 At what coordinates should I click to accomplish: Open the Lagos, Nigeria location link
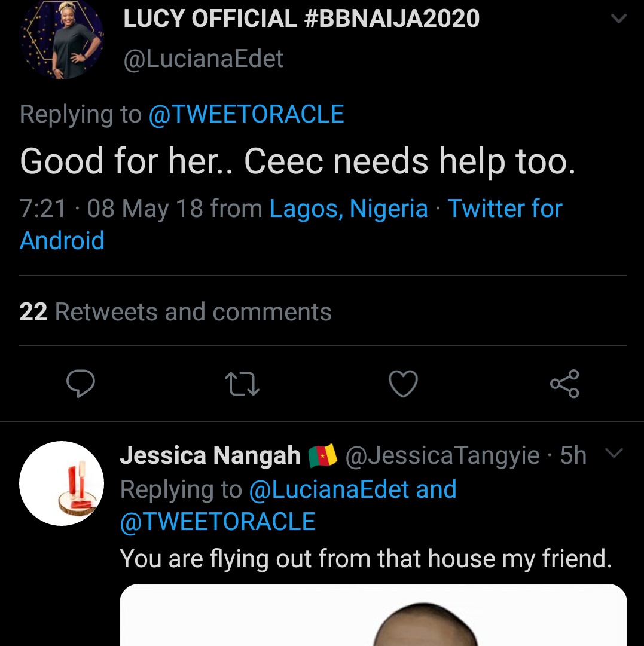[349, 209]
